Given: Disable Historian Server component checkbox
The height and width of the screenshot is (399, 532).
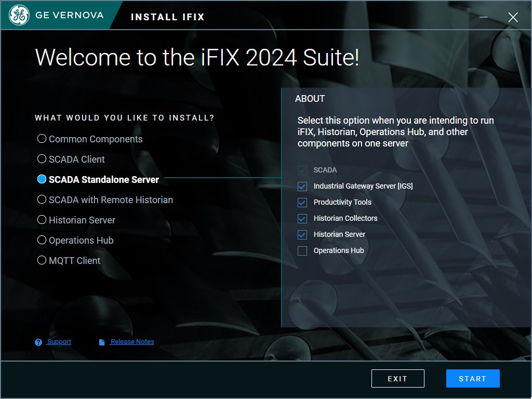Looking at the screenshot, I should pyautogui.click(x=302, y=235).
